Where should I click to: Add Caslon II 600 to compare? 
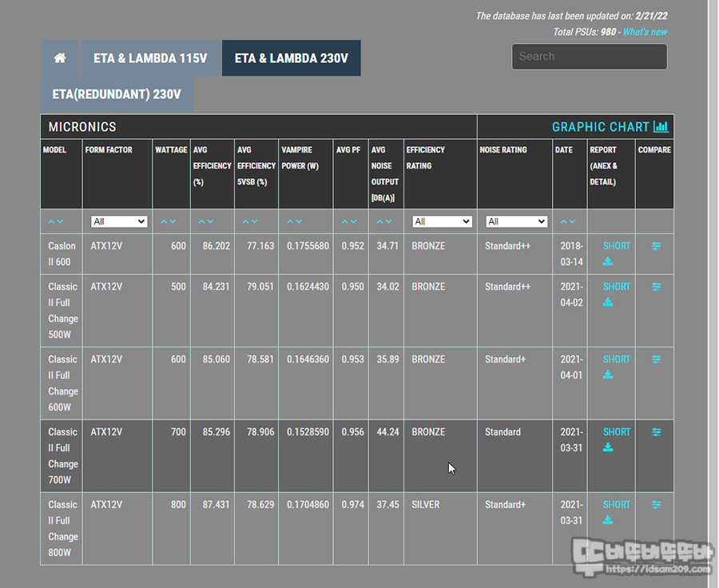[x=656, y=246]
